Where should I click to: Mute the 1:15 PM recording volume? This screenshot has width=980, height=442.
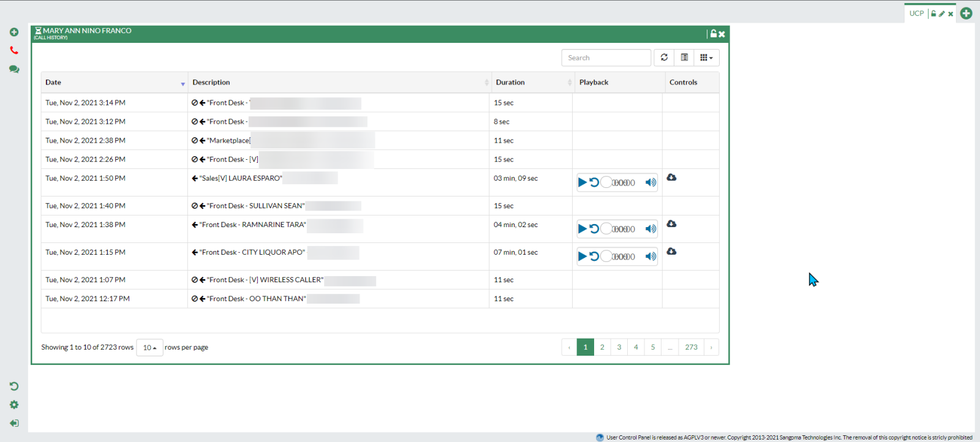[x=650, y=257]
